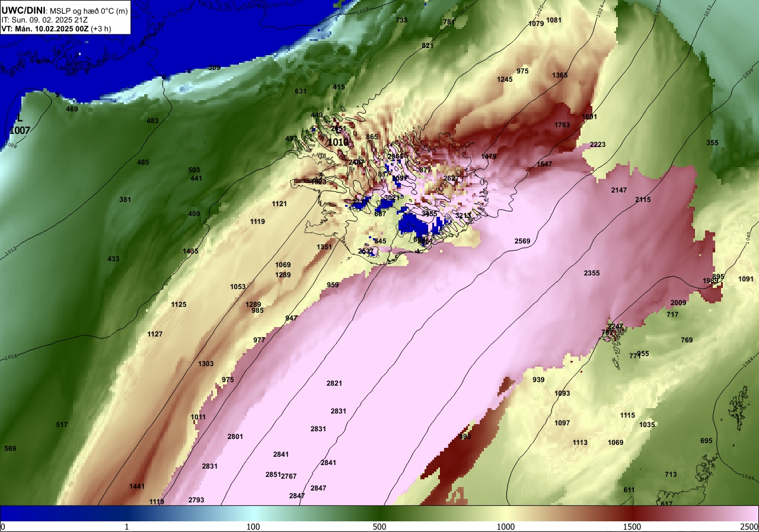Click the 433 height value
759x532 pixels.
tap(113, 259)
